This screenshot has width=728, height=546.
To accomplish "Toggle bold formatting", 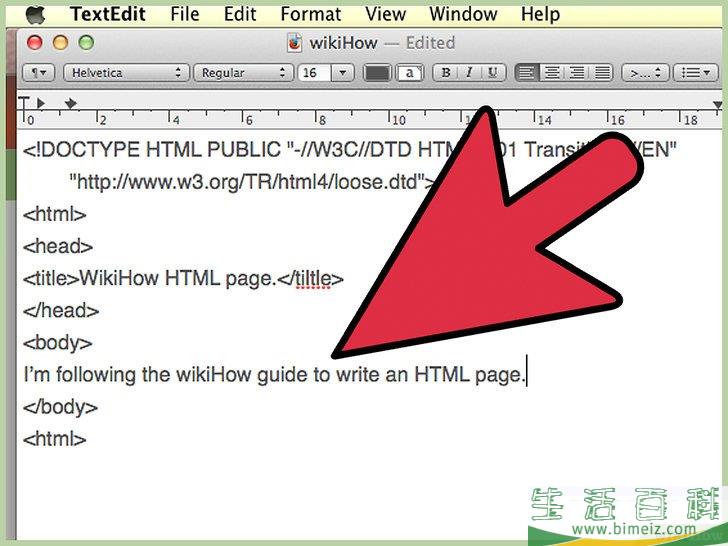I will click(x=445, y=73).
